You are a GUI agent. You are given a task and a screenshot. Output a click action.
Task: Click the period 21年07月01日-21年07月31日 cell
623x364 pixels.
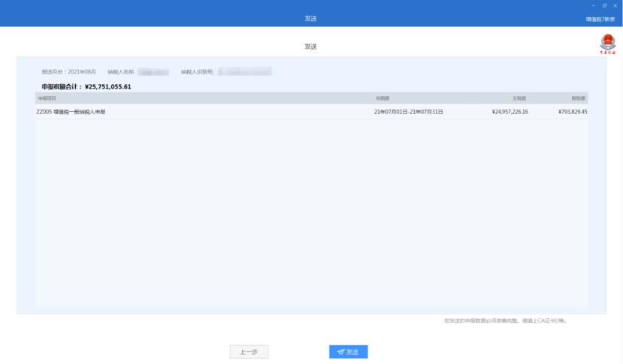(x=408, y=112)
